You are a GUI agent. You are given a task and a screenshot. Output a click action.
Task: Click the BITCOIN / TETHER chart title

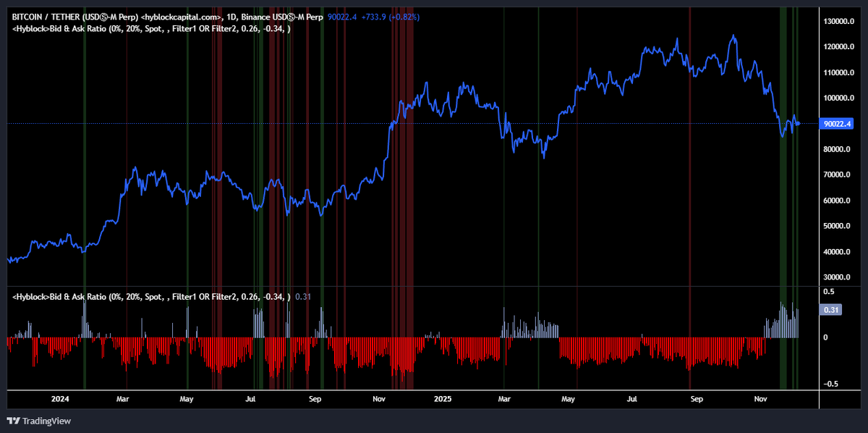(167, 16)
